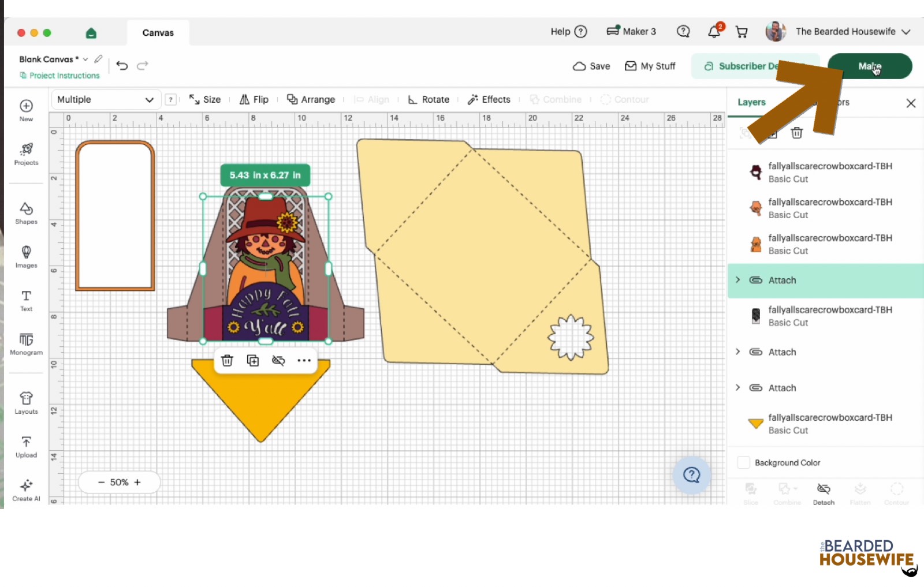Viewport: 924px width, 587px height.
Task: Select the Maker 3 machine selector
Action: (631, 32)
